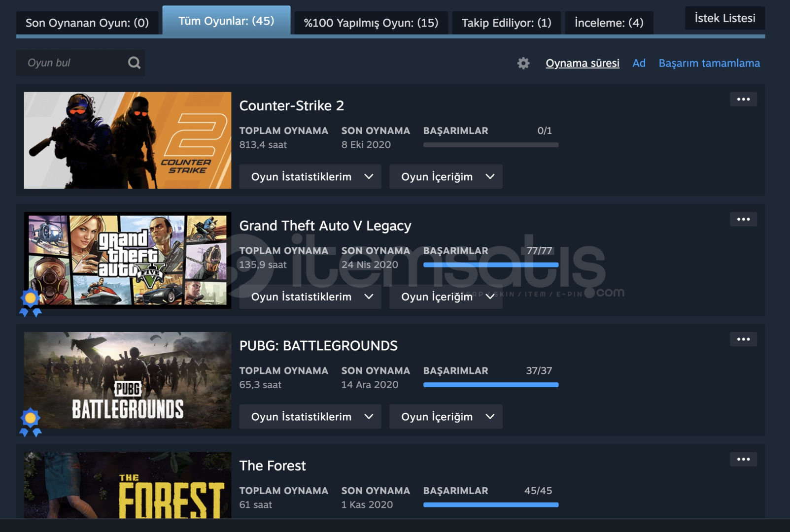Open Takip Ediliyor (1) tab
This screenshot has height=532, width=790.
click(506, 23)
